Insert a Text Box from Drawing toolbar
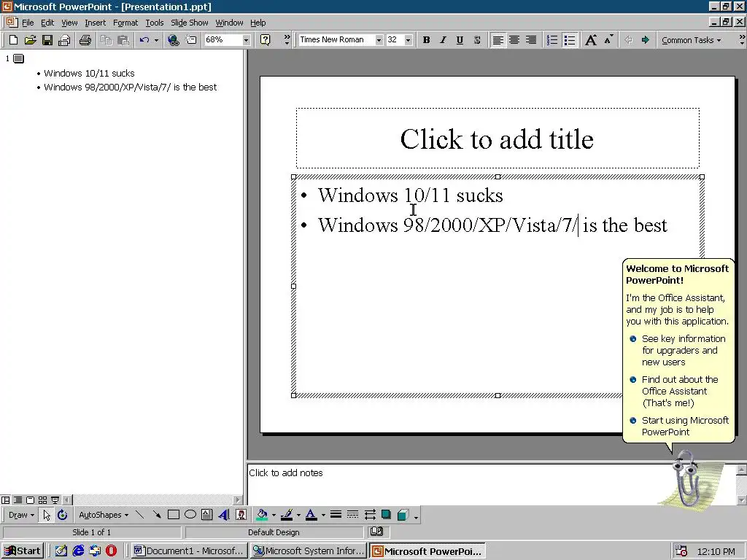747x560 pixels. (206, 515)
